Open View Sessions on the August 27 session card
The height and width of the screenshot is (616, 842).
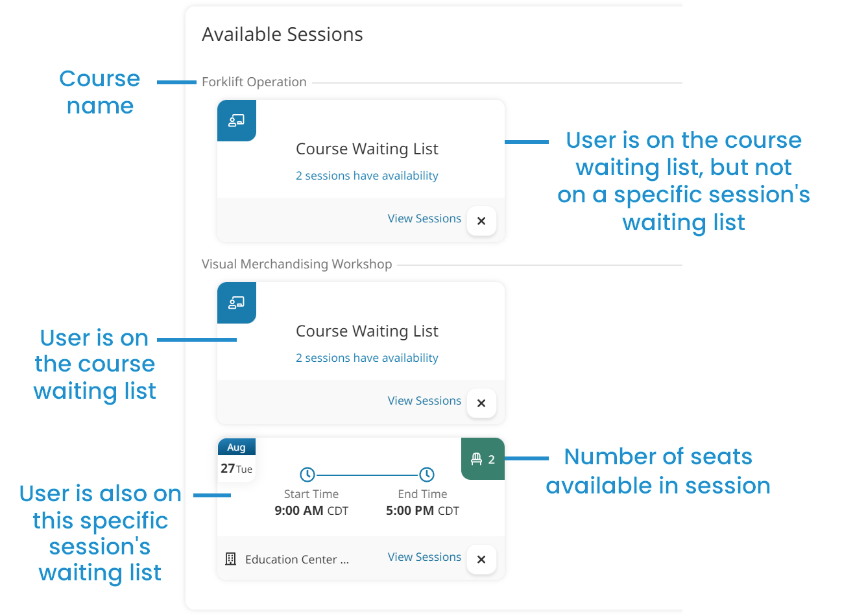pos(424,557)
